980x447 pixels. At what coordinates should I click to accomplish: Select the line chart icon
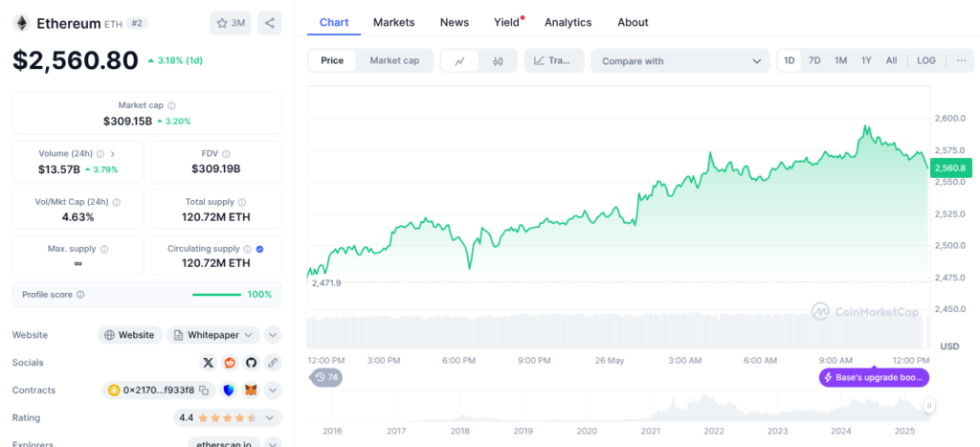pos(460,60)
